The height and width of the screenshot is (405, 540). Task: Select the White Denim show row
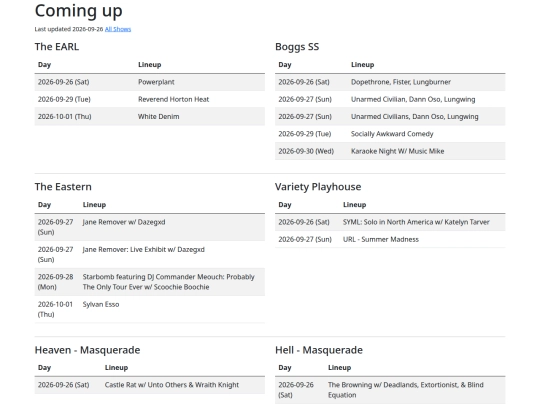[149, 116]
